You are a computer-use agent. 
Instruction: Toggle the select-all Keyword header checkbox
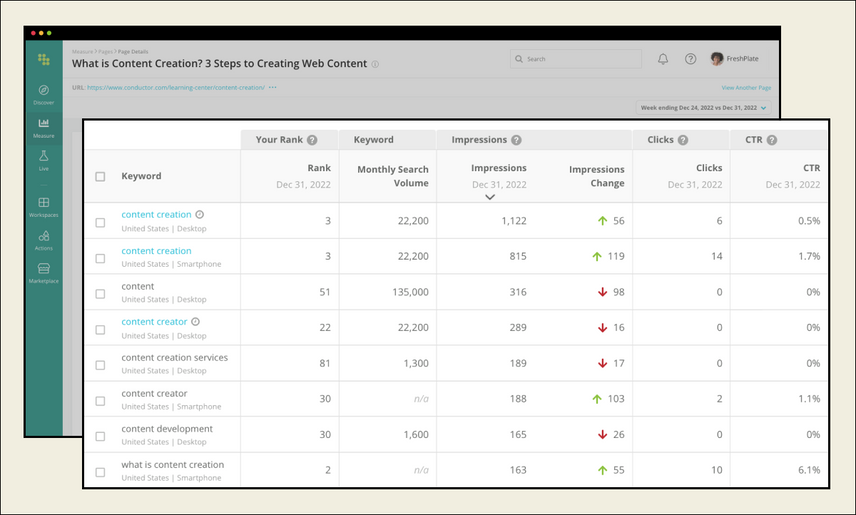tap(100, 176)
